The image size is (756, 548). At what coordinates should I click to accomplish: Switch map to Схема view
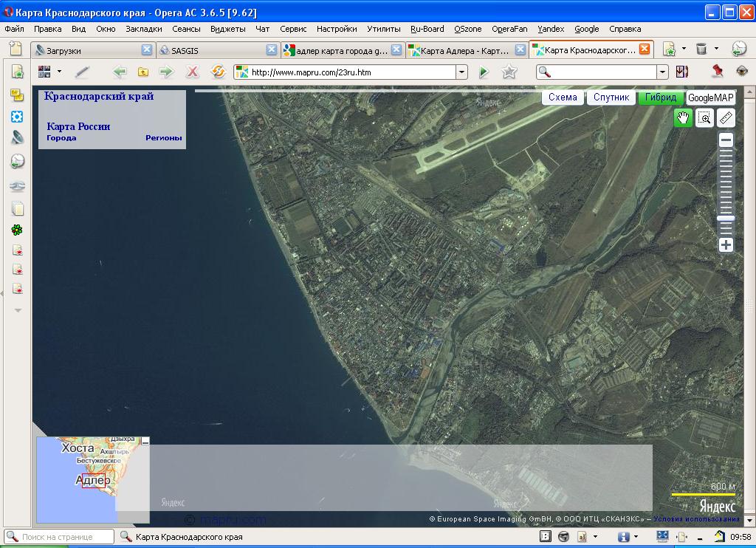coord(563,97)
